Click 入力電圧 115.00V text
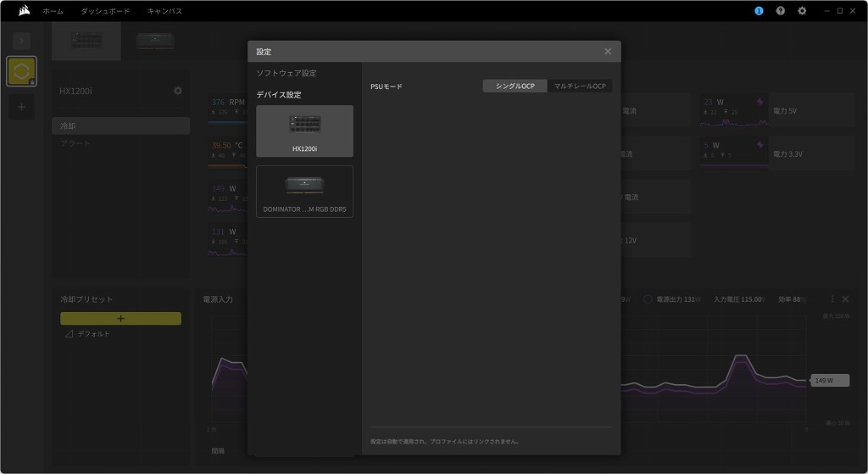 click(x=739, y=299)
